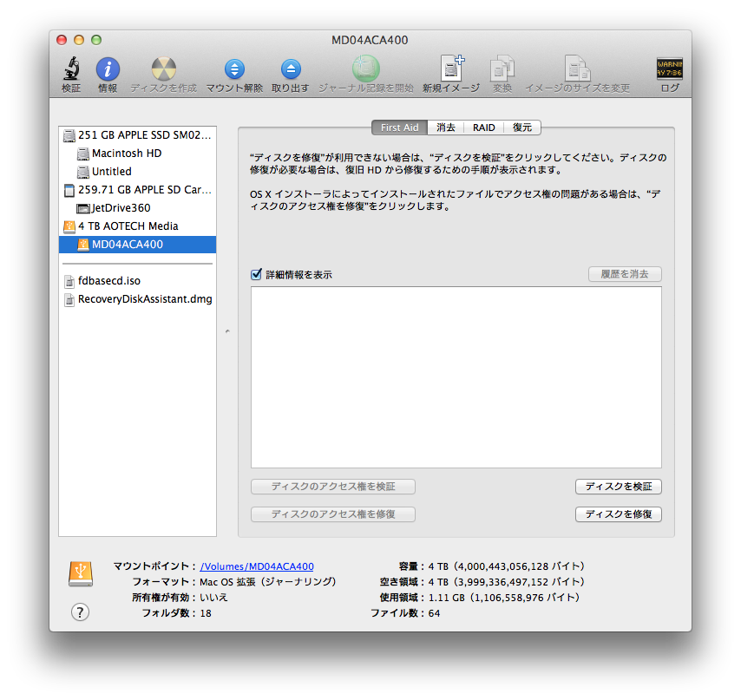Click the 取り出す eject icon
The image size is (741, 700).
[x=291, y=69]
